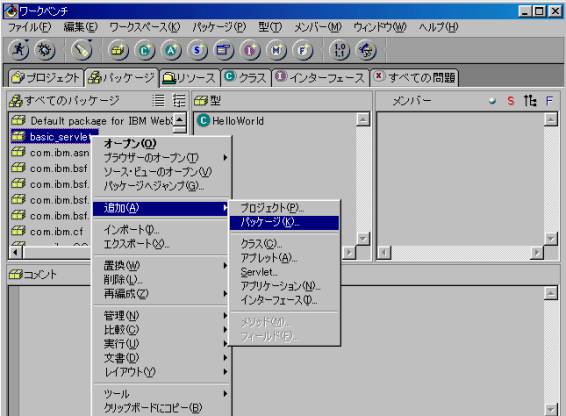
Task: Open the 型(T) menu
Action: pyautogui.click(x=270, y=27)
